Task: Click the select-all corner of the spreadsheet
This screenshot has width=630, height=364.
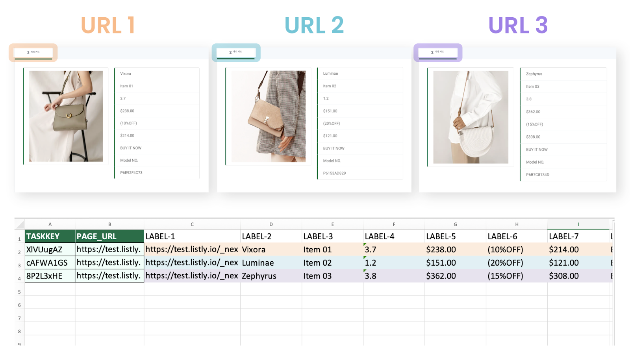Action: 20,224
